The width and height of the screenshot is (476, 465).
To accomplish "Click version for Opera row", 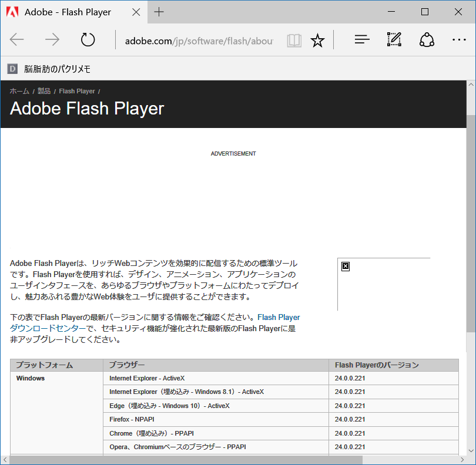I will tap(350, 447).
